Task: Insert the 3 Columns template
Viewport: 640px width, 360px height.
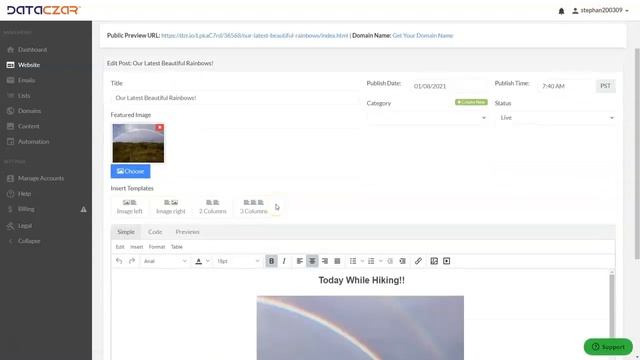Action: pyautogui.click(x=253, y=207)
